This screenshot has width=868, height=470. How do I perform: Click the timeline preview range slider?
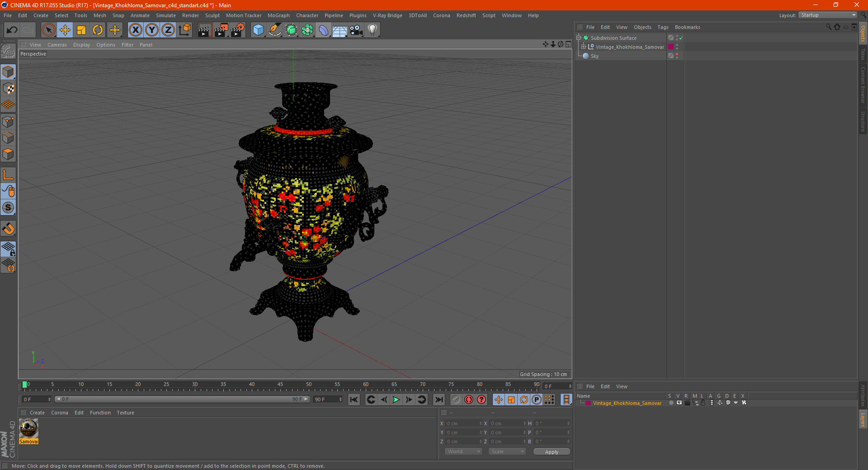tap(182, 399)
